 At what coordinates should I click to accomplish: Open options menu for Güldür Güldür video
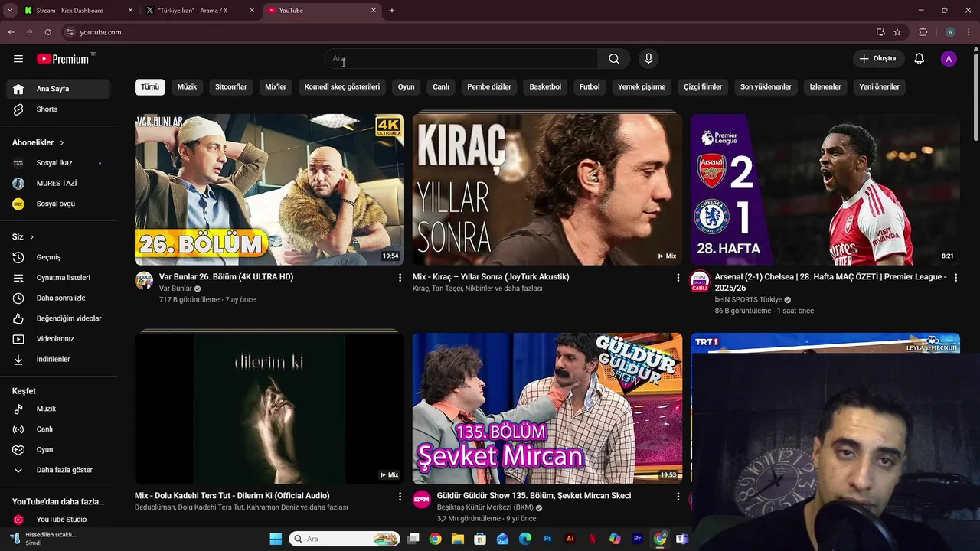pos(678,497)
